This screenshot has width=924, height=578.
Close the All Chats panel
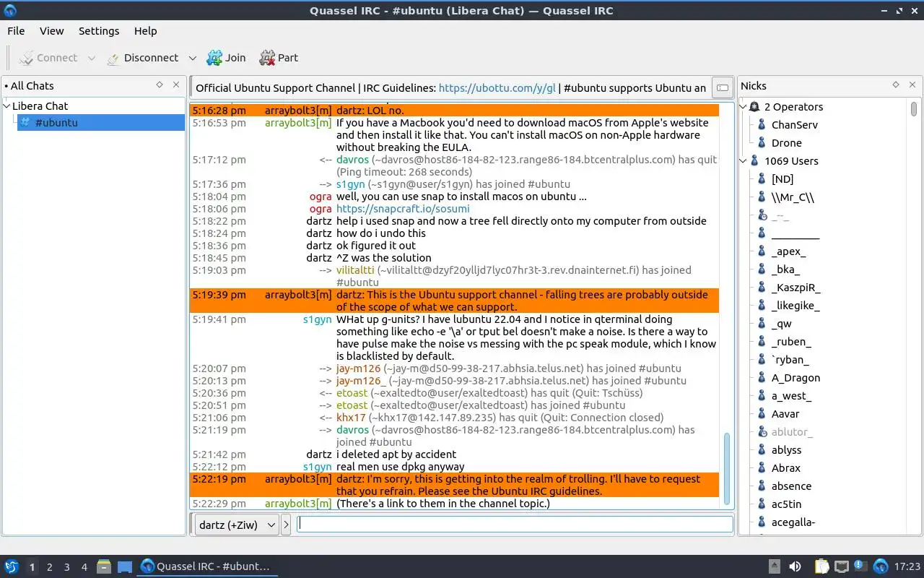[176, 85]
